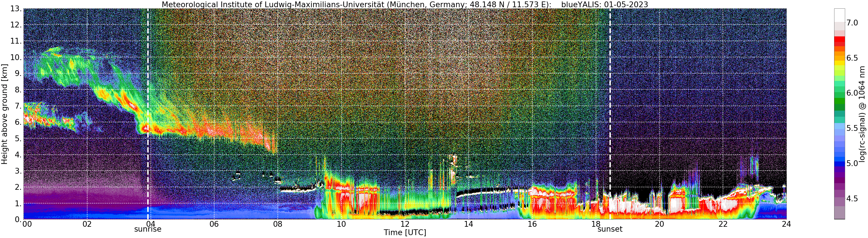Click the 'Height above ground [km]' axis label
Viewport: 868px width, 238px height.
(x=4, y=114)
